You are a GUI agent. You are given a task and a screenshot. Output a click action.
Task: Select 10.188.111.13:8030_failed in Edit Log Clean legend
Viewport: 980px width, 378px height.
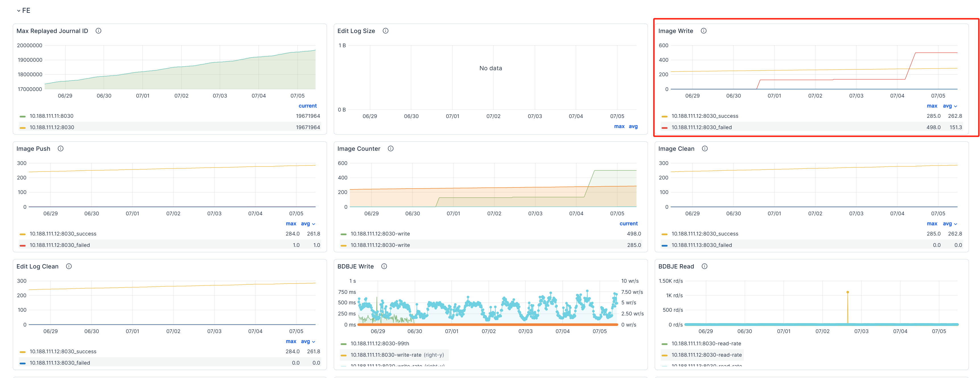pos(60,363)
